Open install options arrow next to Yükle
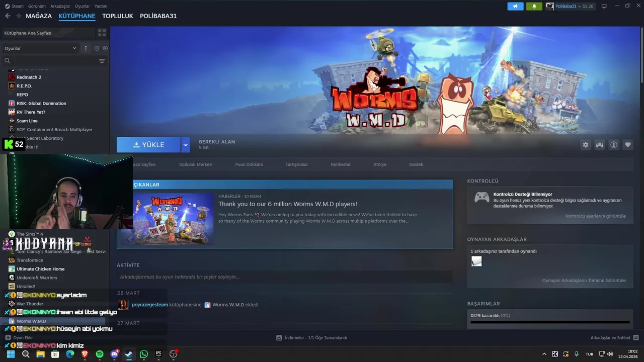Image resolution: width=644 pixels, height=362 pixels. 185,145
